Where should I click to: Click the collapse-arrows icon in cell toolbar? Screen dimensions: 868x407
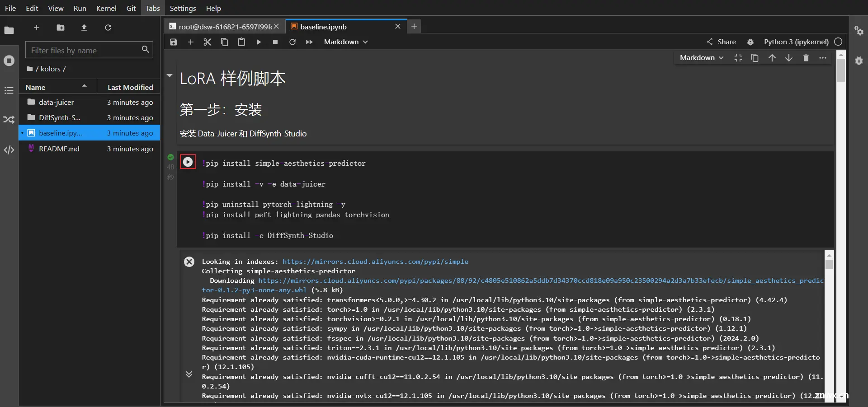tap(738, 58)
